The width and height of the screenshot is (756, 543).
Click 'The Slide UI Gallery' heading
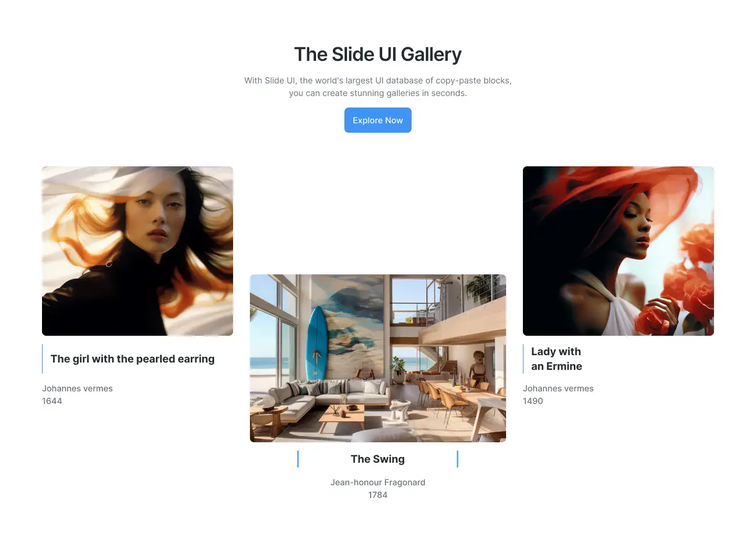coord(378,55)
